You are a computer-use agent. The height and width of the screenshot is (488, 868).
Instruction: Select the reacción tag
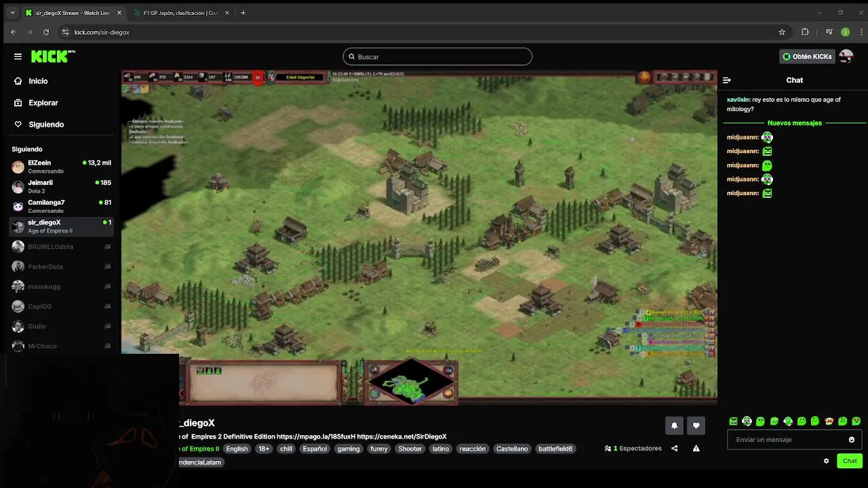473,449
